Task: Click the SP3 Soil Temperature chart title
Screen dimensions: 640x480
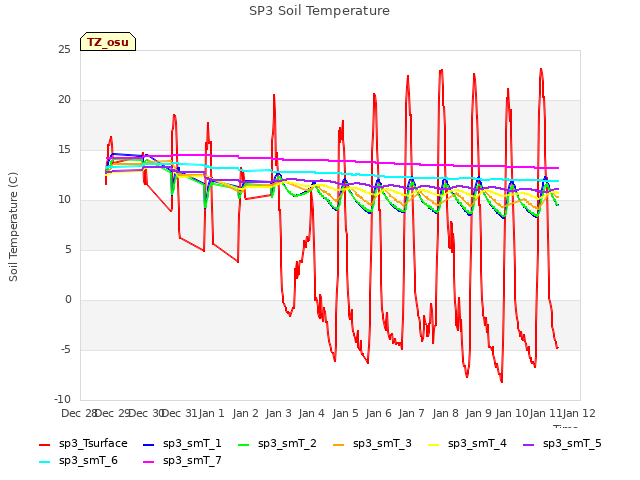Action: tap(319, 11)
